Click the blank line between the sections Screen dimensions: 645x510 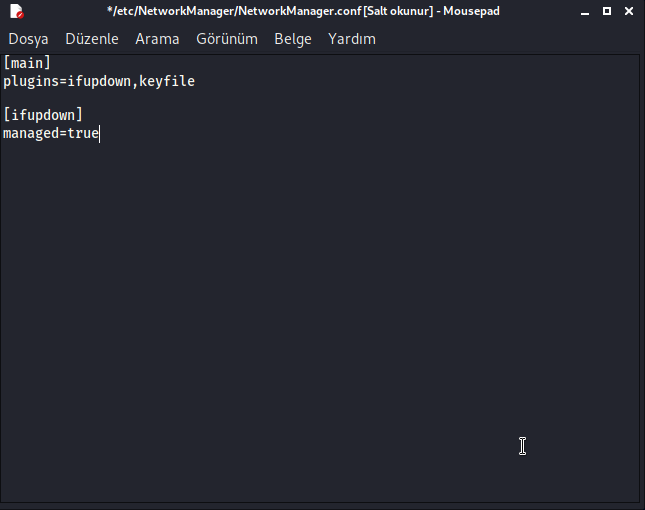(100, 98)
